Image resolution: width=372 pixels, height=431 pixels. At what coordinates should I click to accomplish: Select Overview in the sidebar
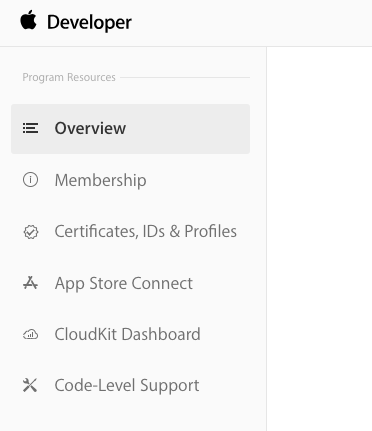point(130,129)
